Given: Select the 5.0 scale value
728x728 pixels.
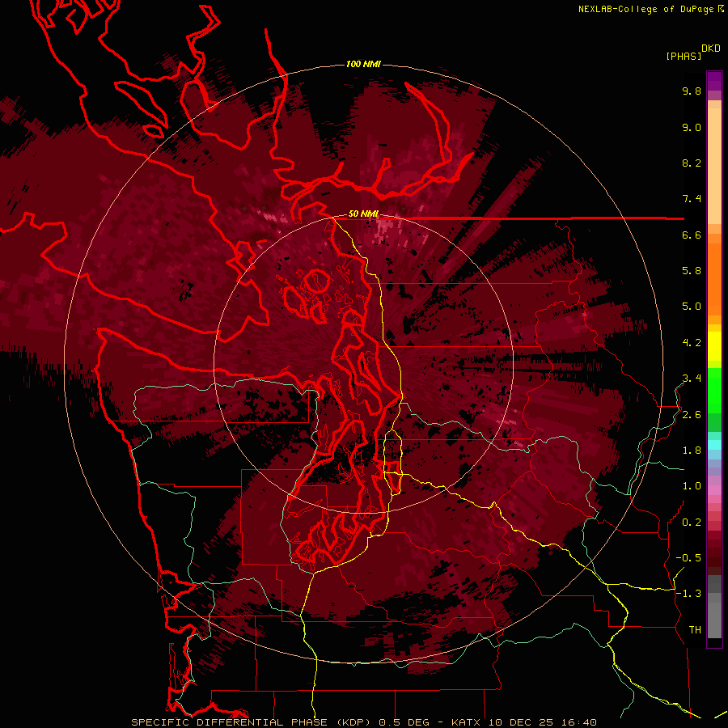Looking at the screenshot, I should pyautogui.click(x=692, y=307).
